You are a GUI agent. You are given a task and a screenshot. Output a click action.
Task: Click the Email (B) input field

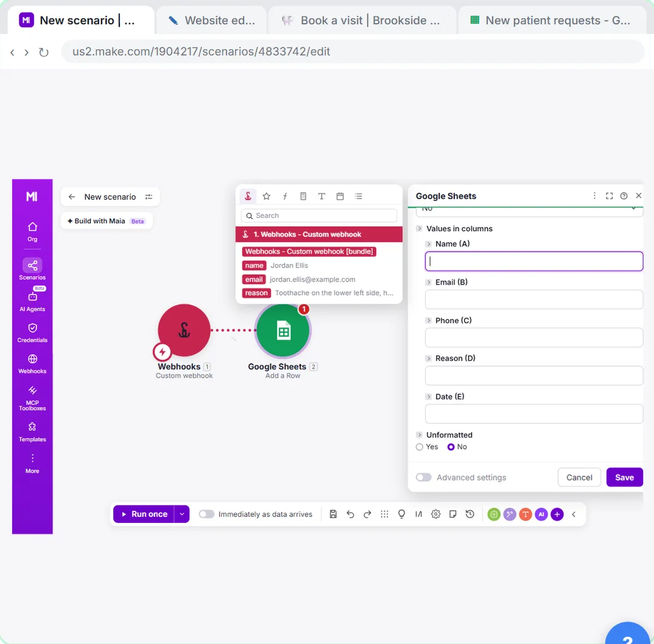pos(534,299)
